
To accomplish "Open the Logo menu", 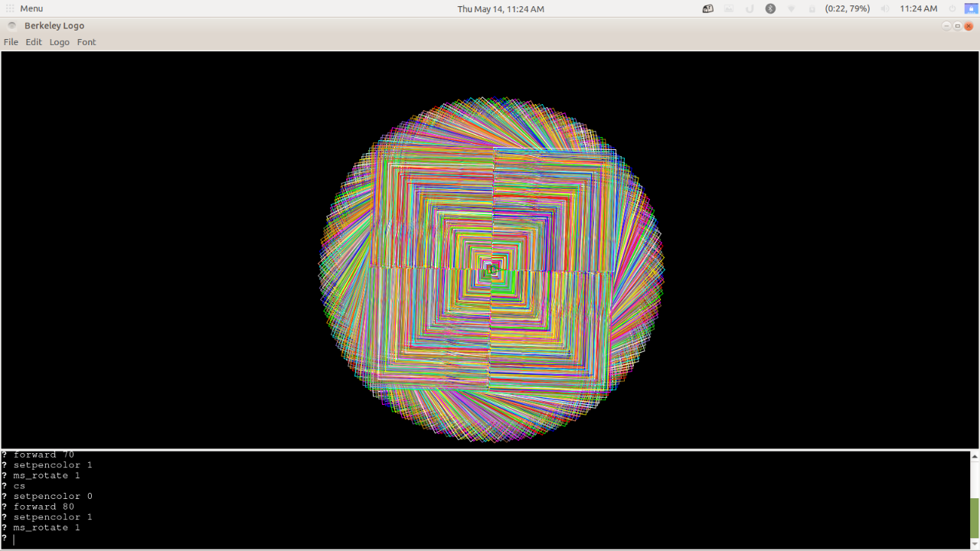I will tap(60, 42).
